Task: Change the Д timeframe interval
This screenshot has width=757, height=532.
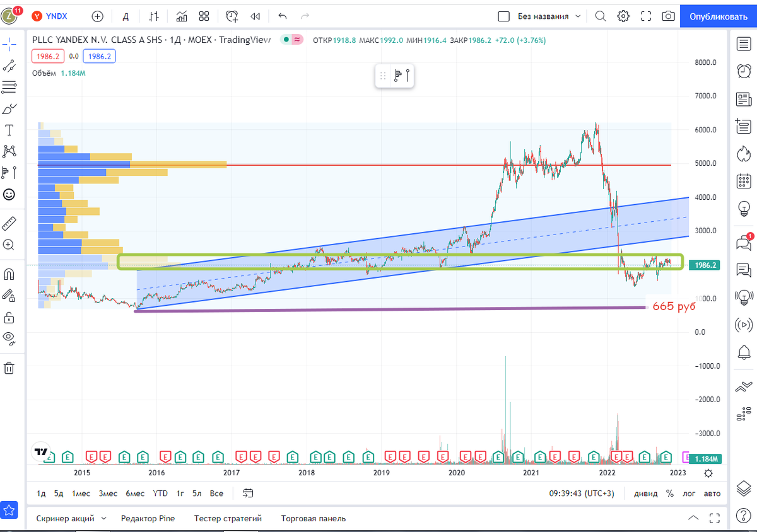Action: (126, 16)
